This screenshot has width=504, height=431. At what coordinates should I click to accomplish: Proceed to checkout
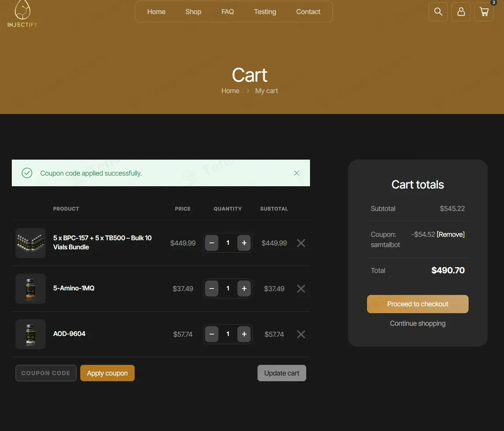pos(418,304)
